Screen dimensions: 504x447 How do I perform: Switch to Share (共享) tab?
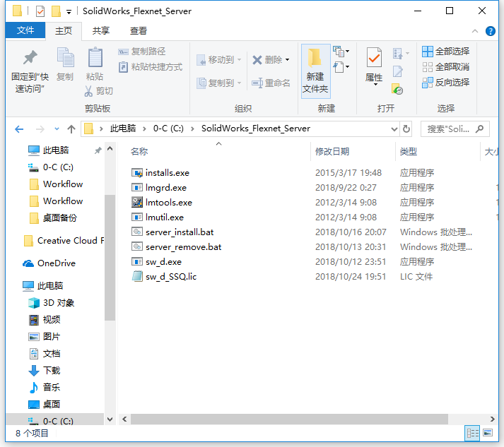click(101, 31)
